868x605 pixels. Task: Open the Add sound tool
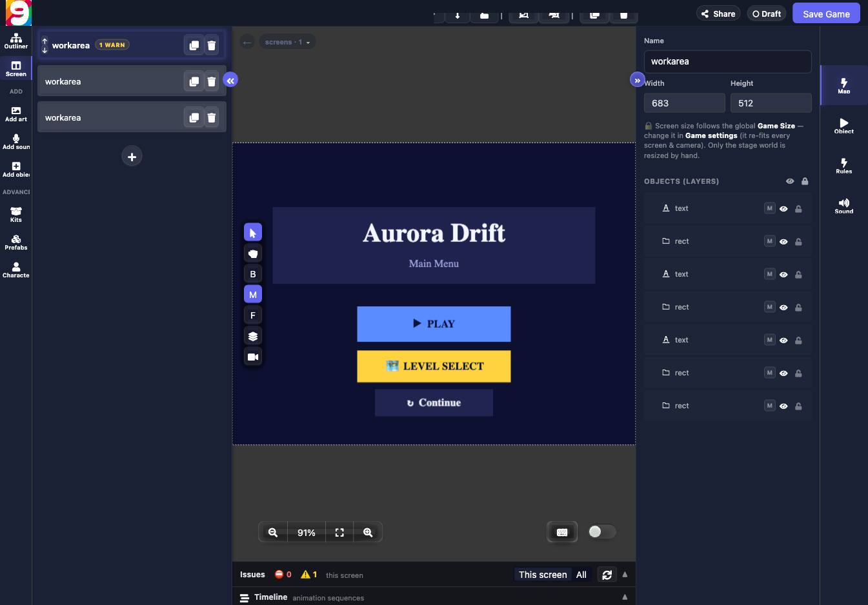pos(15,142)
